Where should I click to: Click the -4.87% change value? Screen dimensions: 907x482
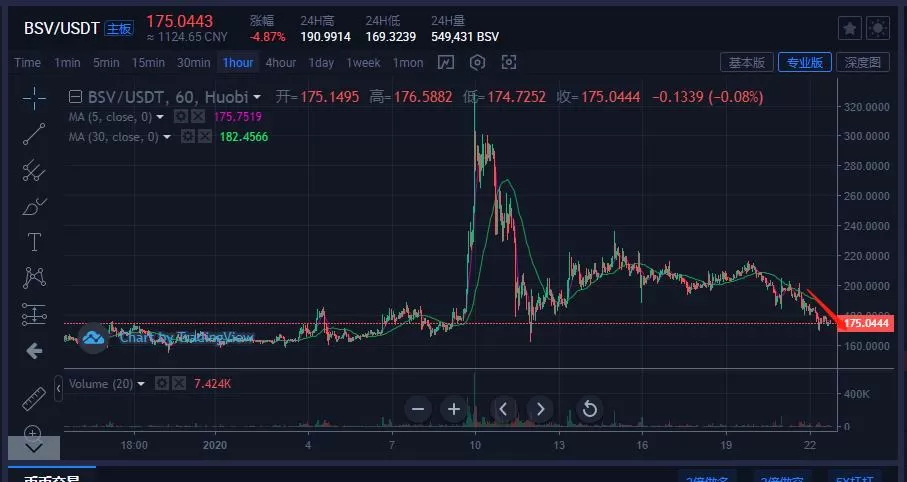(x=267, y=36)
